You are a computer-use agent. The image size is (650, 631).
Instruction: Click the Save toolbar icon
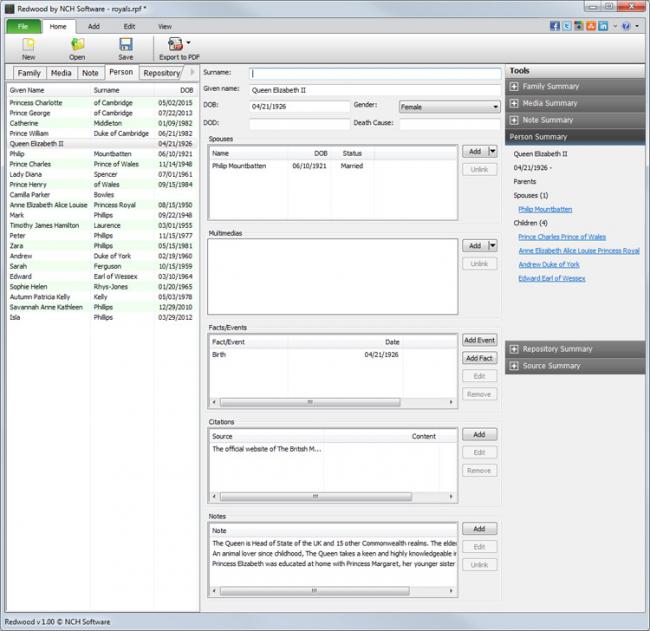tap(125, 44)
